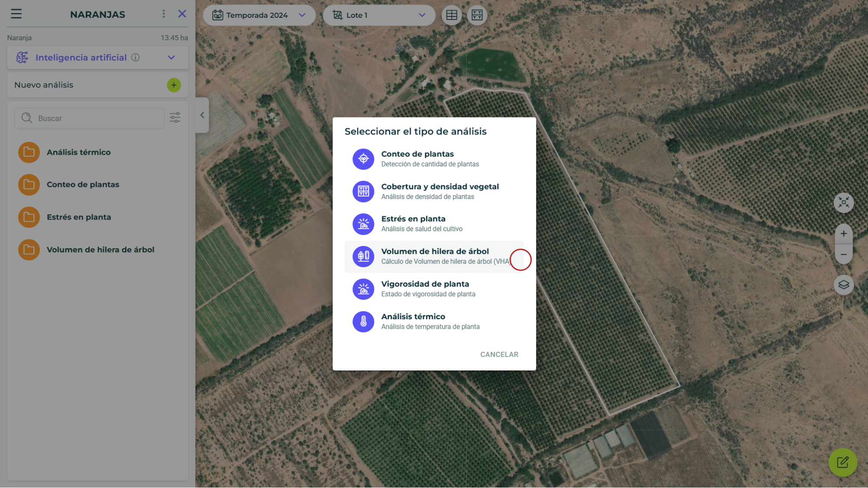This screenshot has height=488, width=868.
Task: Zoom in on the map
Action: (843, 234)
